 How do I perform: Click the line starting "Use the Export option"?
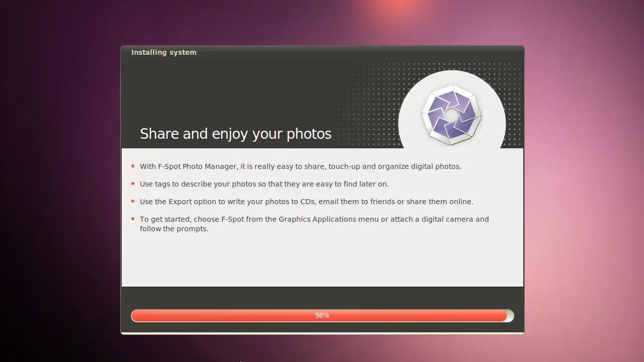[306, 202]
